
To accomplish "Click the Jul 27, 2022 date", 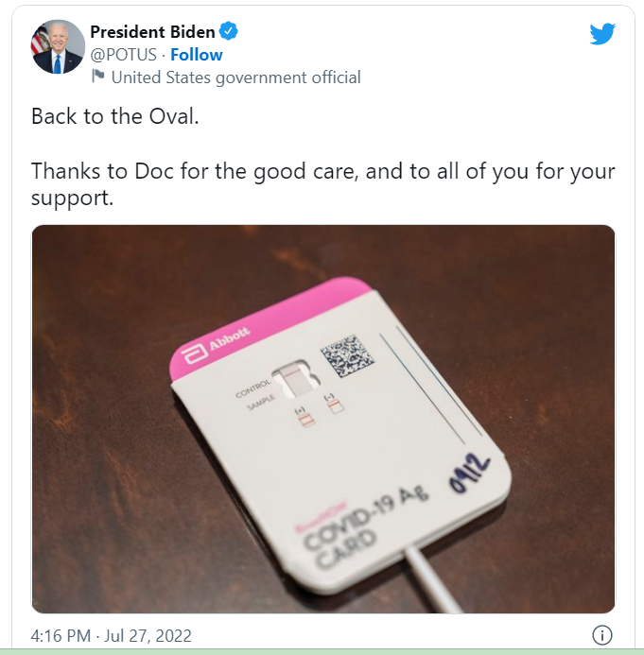I will pos(148,636).
